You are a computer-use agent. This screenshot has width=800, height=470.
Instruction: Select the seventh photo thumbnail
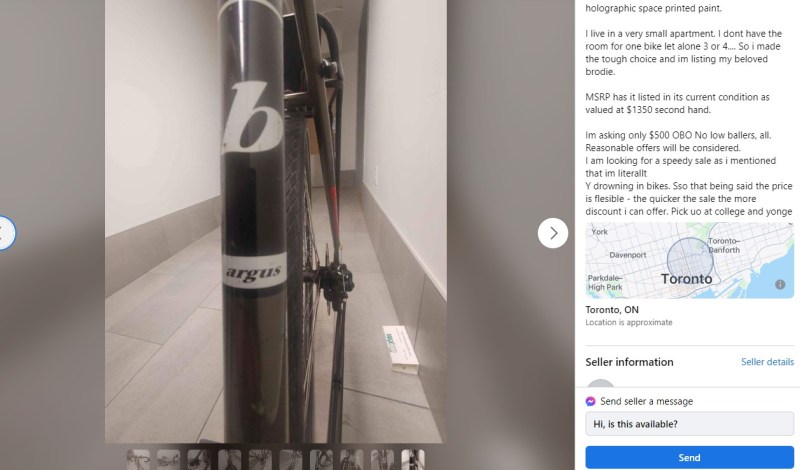321,459
